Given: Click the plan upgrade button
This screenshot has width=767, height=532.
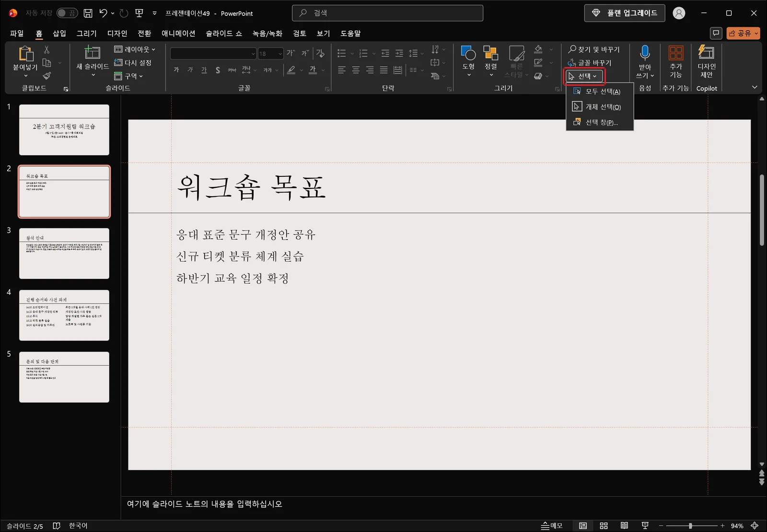Looking at the screenshot, I should click(x=625, y=13).
